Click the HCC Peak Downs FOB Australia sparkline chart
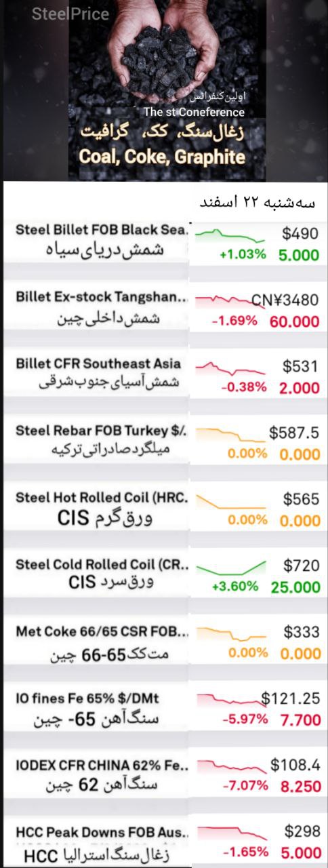328x868 pixels. [x=229, y=833]
